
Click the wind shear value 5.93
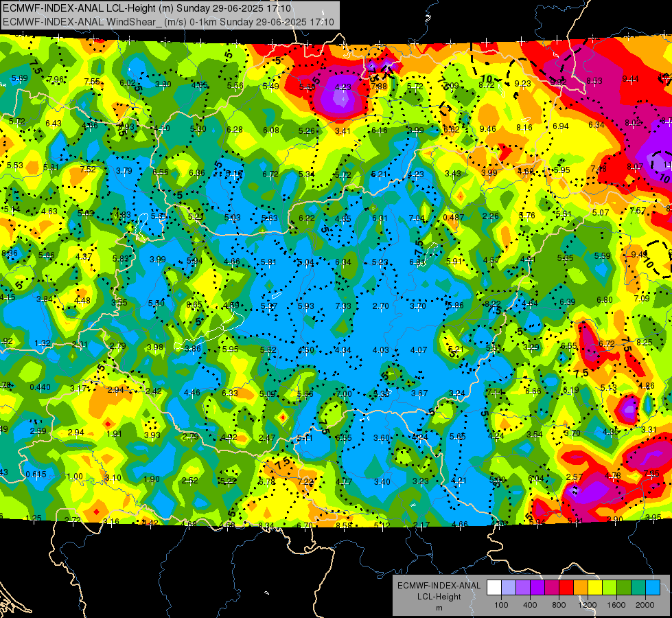point(306,306)
